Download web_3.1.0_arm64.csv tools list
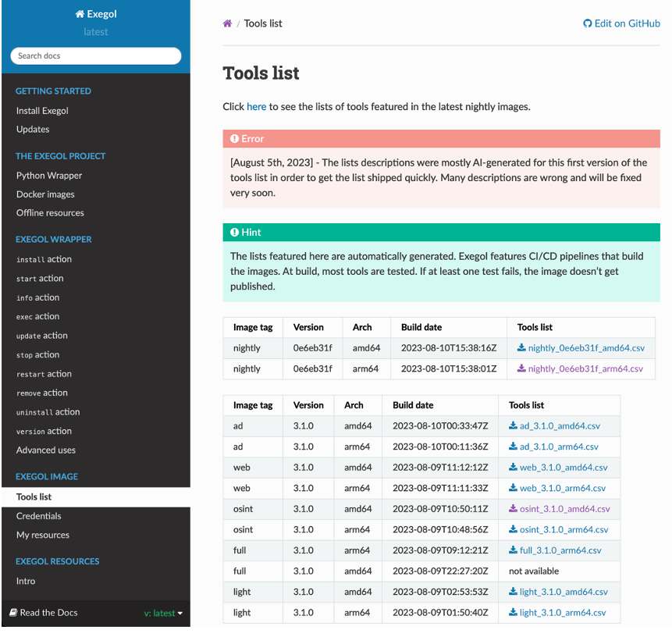 [x=556, y=488]
